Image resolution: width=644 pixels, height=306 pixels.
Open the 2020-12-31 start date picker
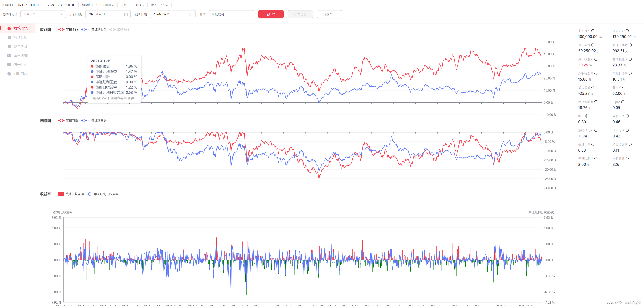pyautogui.click(x=105, y=15)
